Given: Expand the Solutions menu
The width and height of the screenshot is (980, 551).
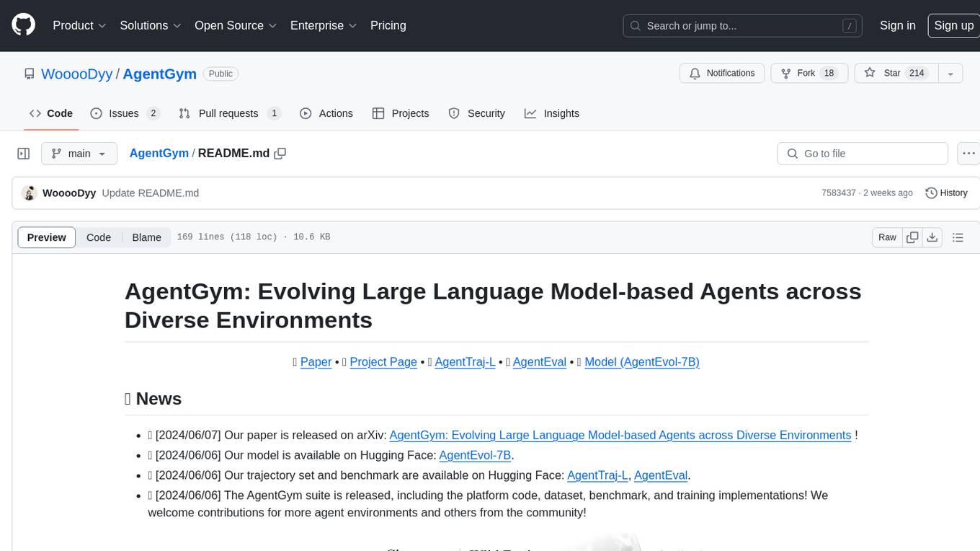Looking at the screenshot, I should tap(151, 25).
